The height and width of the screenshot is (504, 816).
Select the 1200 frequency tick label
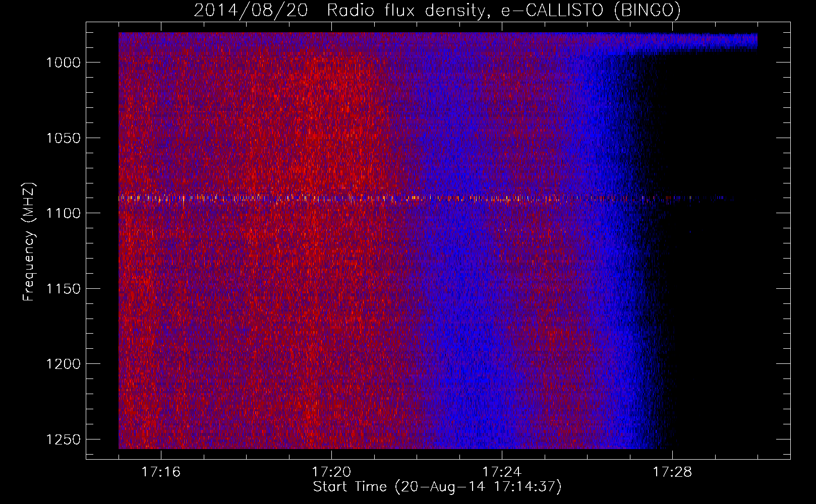64,364
